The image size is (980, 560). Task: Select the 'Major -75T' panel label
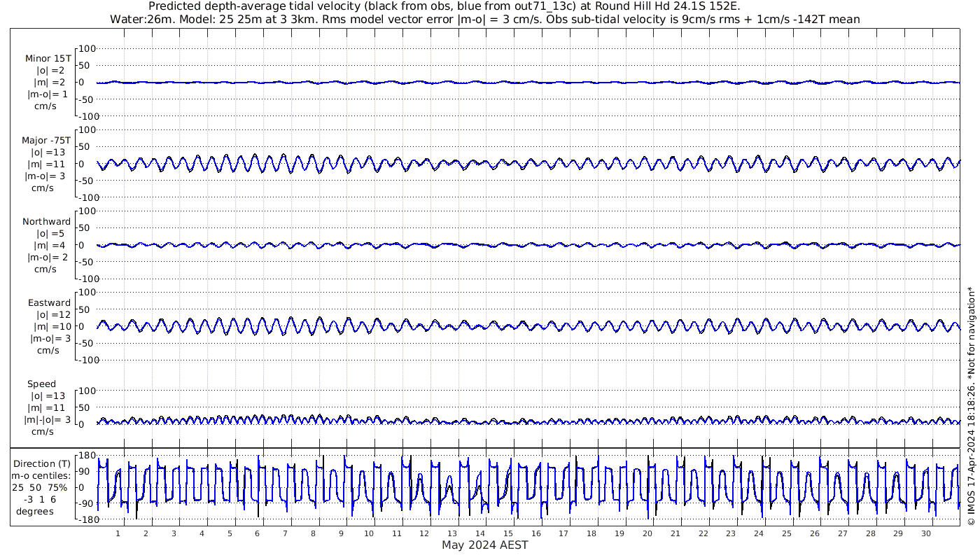click(x=47, y=140)
